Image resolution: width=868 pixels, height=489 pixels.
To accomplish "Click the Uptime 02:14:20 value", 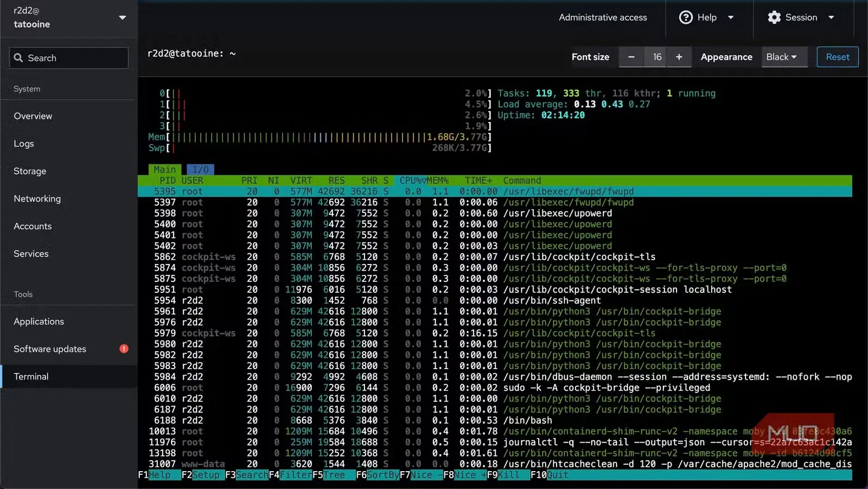I will (x=563, y=115).
